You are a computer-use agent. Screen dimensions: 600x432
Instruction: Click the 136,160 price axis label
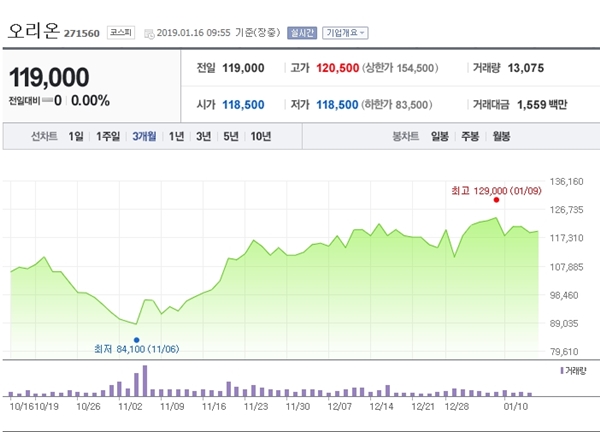pos(566,181)
